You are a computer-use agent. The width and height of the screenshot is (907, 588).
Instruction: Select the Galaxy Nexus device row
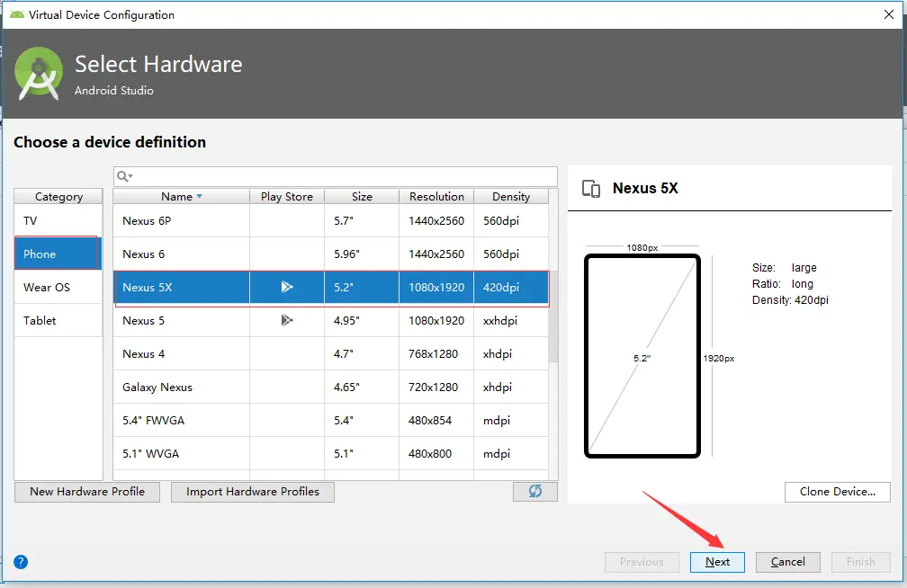pyautogui.click(x=331, y=387)
